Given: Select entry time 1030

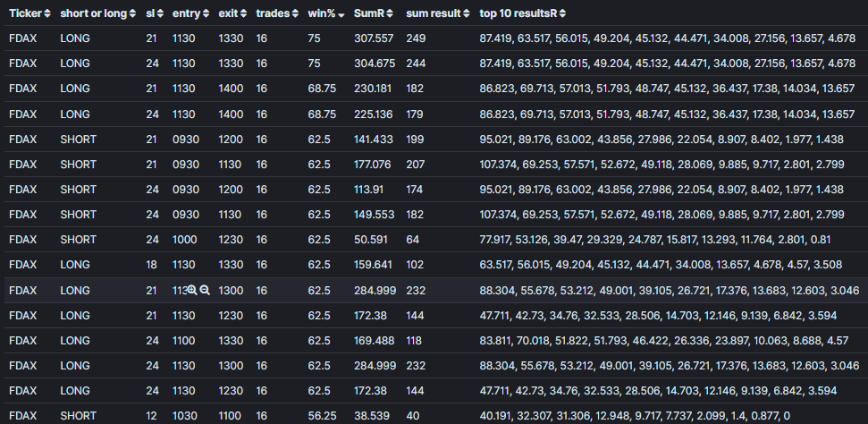Looking at the screenshot, I should coord(184,415).
